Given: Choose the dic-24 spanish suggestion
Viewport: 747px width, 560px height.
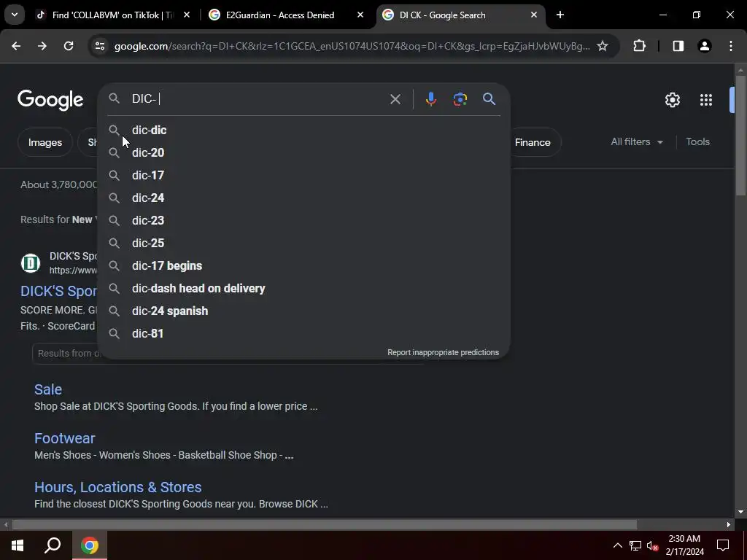Looking at the screenshot, I should click(x=303, y=311).
